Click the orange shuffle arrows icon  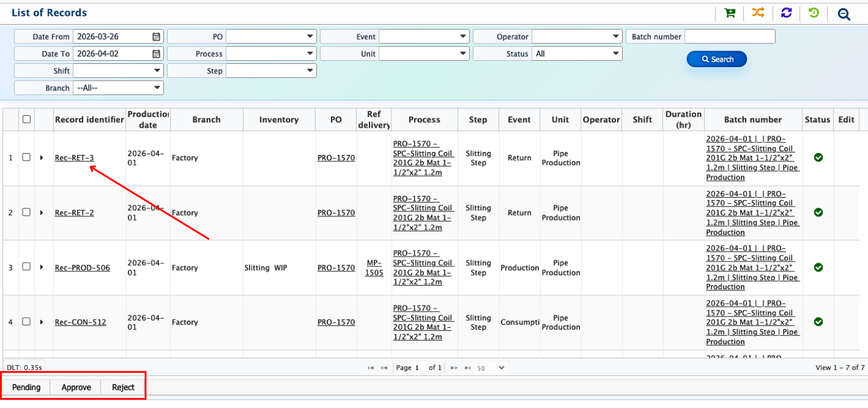click(758, 13)
